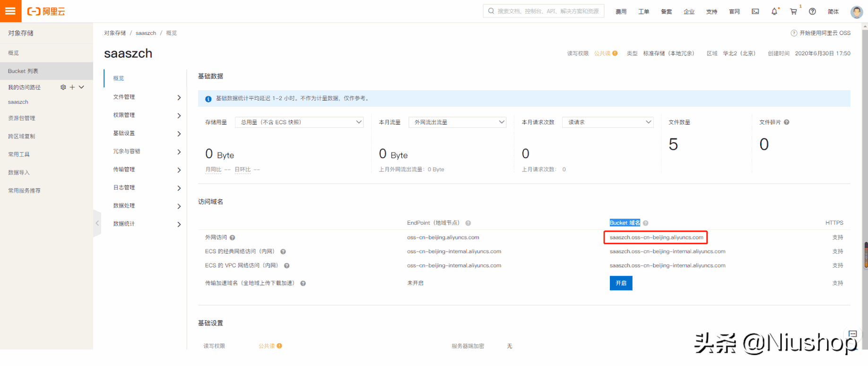Click the Alibaba Cloud logo

pos(46,11)
